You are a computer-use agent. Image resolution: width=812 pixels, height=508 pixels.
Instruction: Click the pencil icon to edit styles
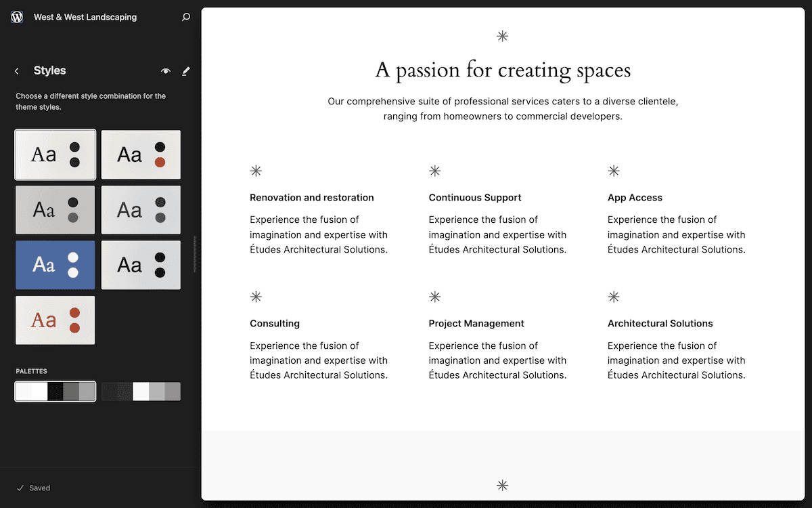tap(185, 70)
